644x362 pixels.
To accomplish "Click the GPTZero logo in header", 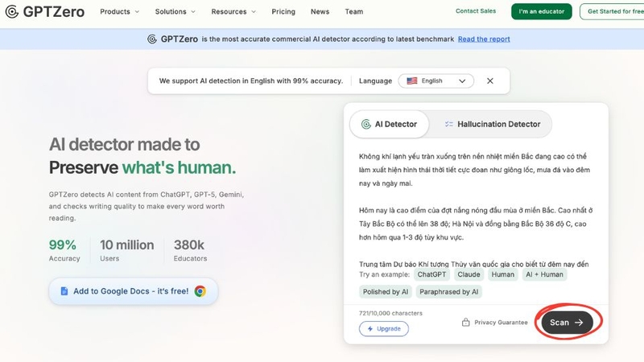I will [x=45, y=11].
